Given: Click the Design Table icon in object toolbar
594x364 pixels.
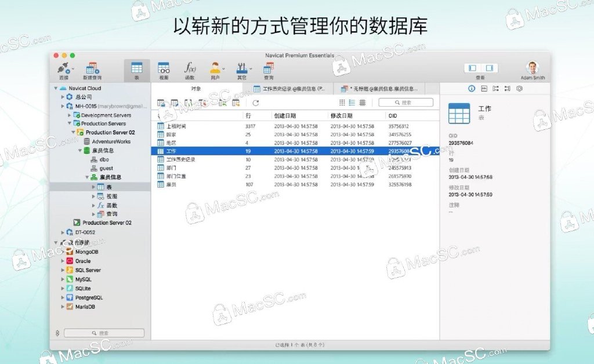Looking at the screenshot, I should (x=174, y=103).
